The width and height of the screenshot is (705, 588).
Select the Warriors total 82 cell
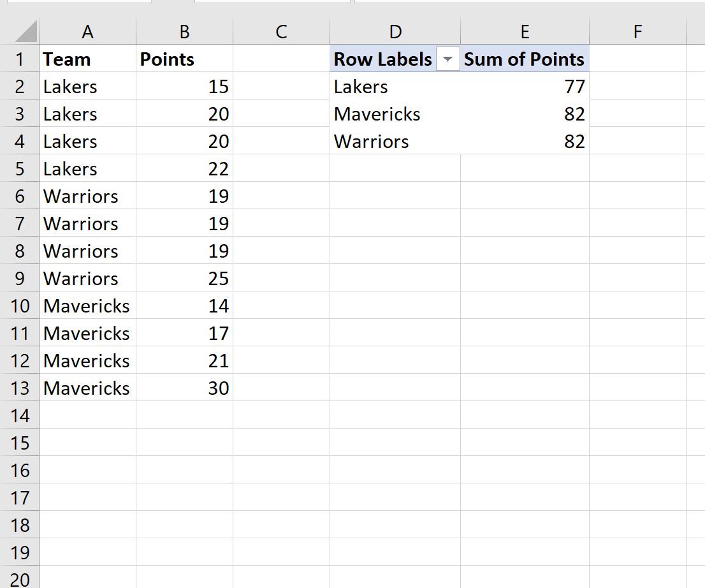coord(525,142)
